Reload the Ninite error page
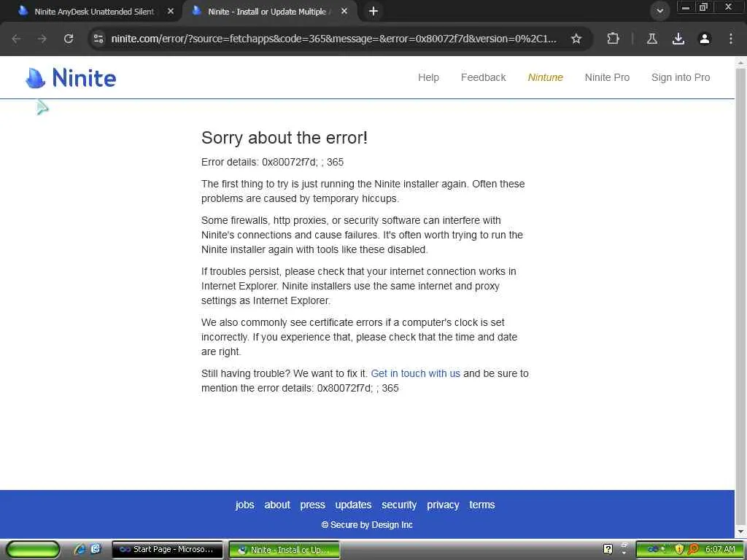Image resolution: width=747 pixels, height=560 pixels. tap(69, 39)
